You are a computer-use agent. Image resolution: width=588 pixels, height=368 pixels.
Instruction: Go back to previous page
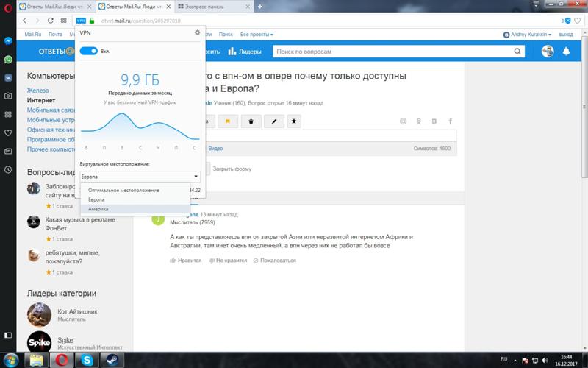[25, 21]
